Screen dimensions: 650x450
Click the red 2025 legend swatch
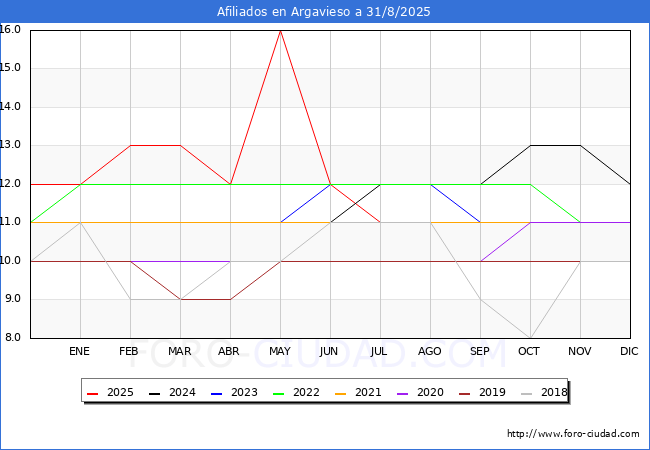[x=92, y=393]
